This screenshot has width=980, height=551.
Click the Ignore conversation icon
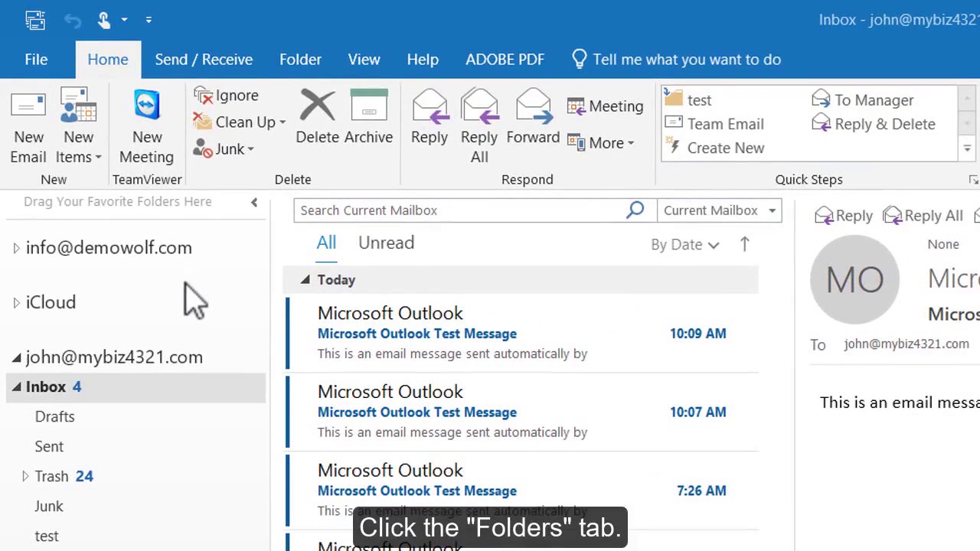click(204, 96)
